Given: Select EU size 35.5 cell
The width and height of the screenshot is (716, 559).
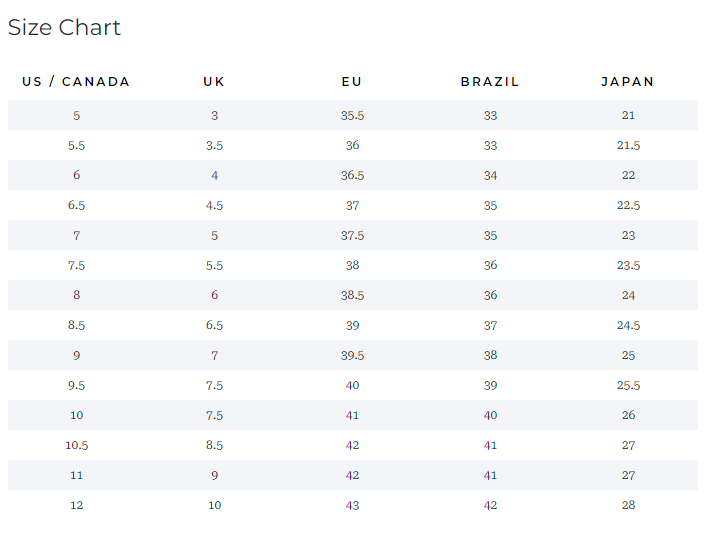Looking at the screenshot, I should [352, 116].
